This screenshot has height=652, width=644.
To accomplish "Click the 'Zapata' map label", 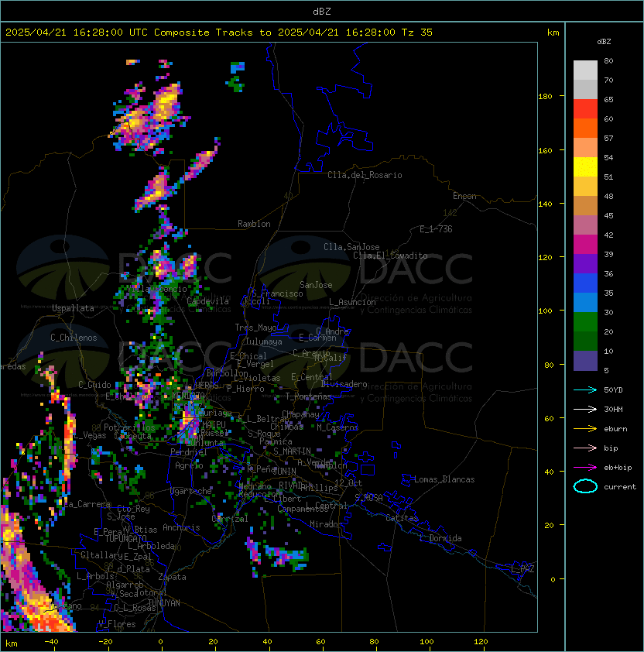I will [172, 577].
